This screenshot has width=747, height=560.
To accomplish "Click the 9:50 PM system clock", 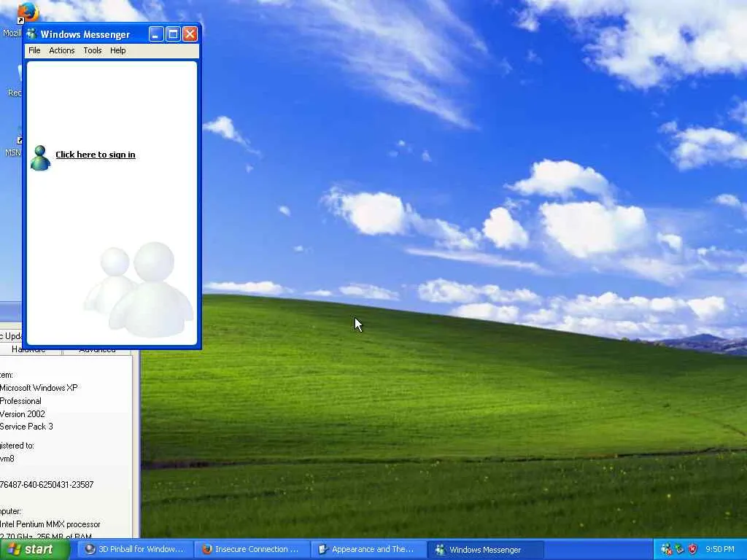I will click(x=720, y=549).
